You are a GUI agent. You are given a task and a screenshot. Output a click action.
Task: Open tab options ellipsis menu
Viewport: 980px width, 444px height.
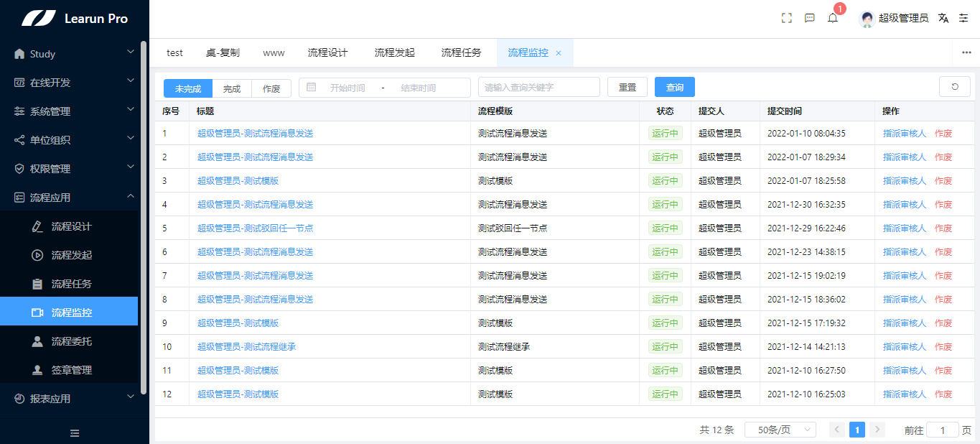966,52
